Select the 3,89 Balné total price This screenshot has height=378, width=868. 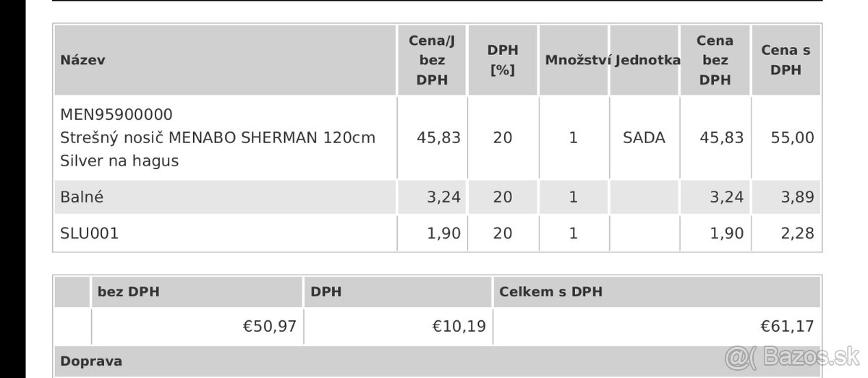[x=798, y=197]
